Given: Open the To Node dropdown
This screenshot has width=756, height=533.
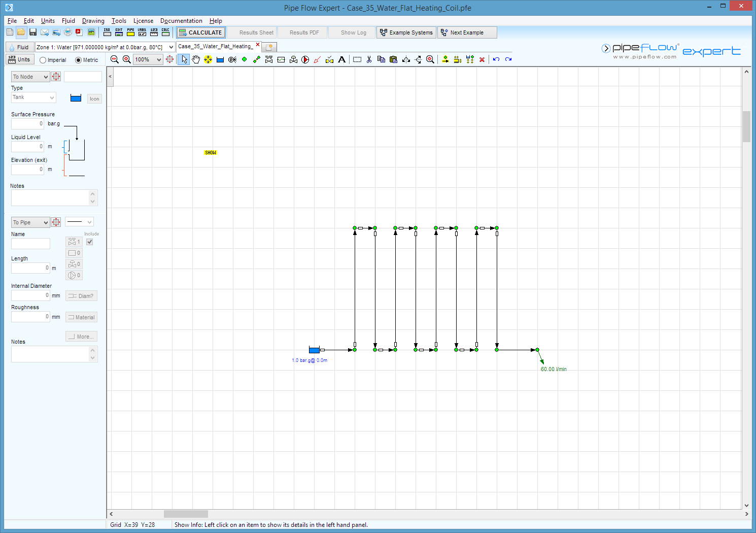Looking at the screenshot, I should [30, 77].
